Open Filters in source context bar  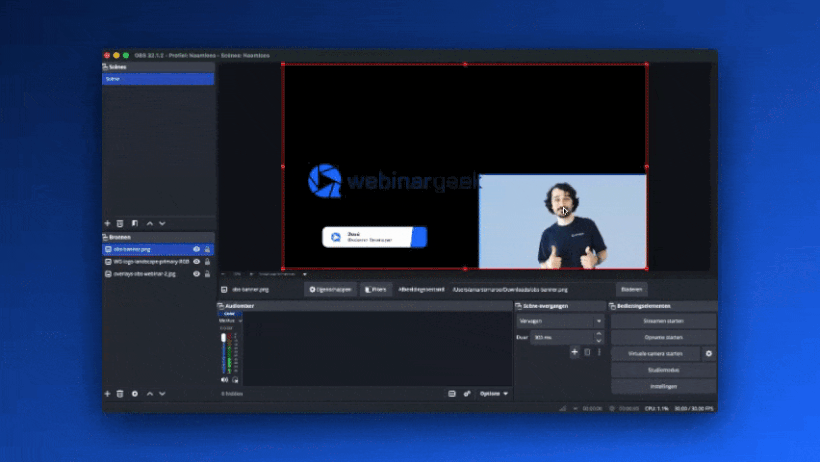[x=375, y=289]
